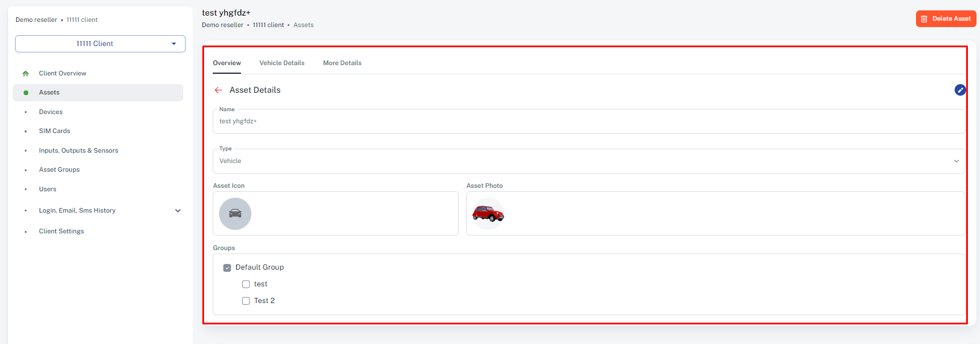
Task: Check the "Test 2" group checkbox
Action: [246, 301]
